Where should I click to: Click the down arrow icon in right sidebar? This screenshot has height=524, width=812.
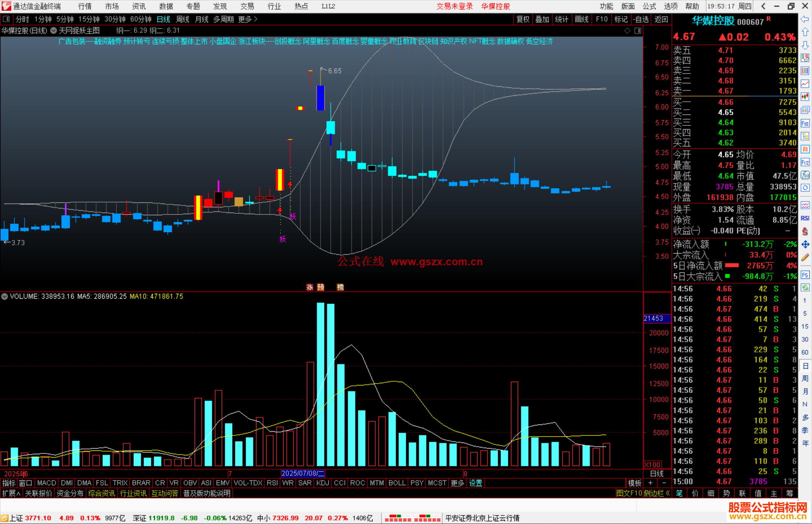(805, 45)
